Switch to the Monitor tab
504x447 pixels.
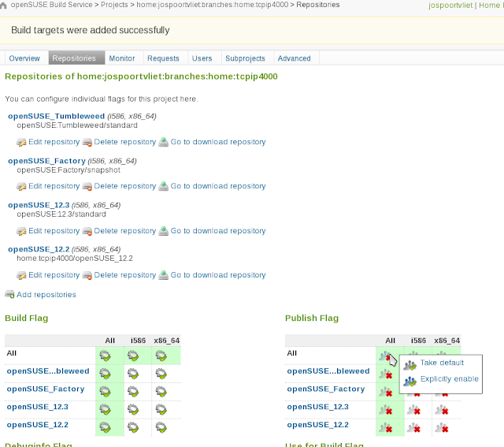point(122,58)
